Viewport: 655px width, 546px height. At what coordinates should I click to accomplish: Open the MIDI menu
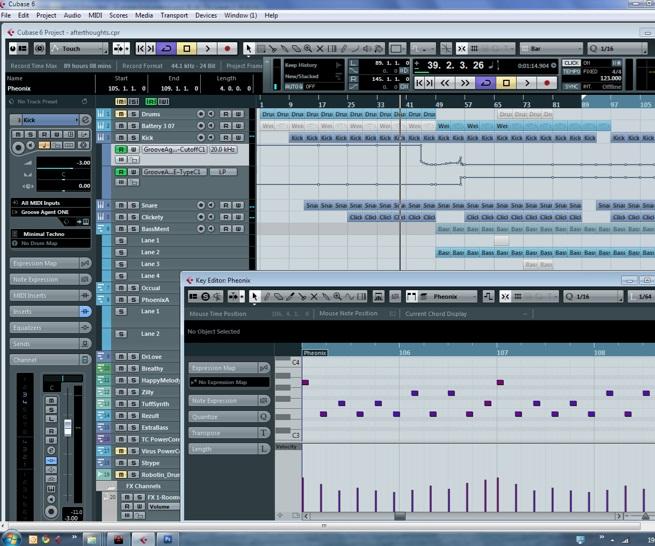pos(95,15)
